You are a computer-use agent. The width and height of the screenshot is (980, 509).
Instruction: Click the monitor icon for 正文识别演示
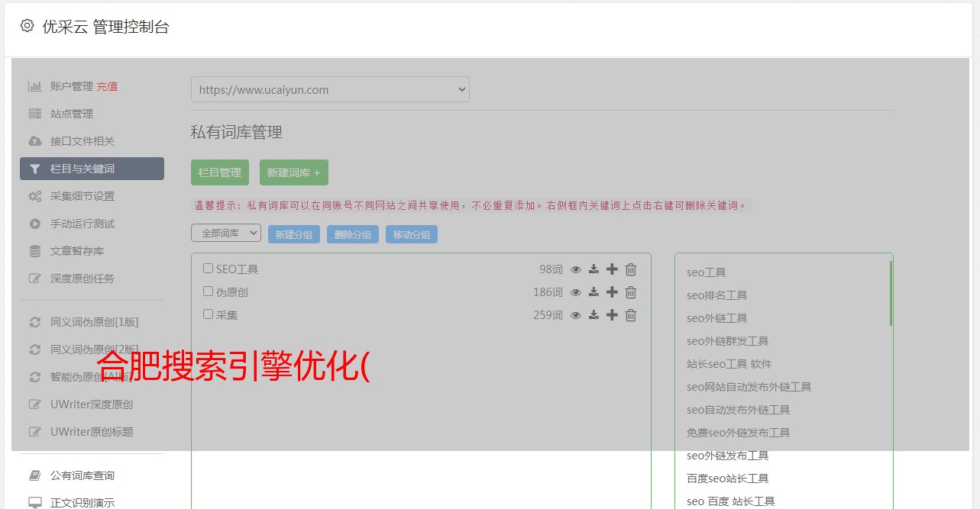[x=35, y=503]
